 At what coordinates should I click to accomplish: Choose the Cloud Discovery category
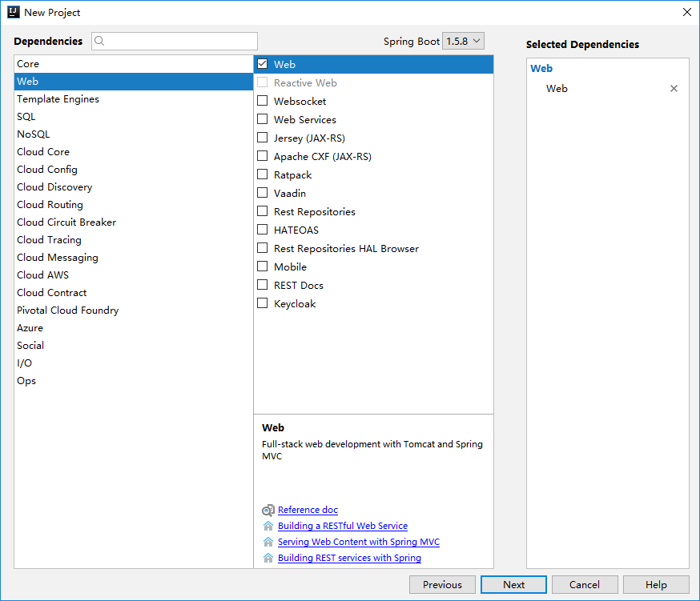click(54, 187)
